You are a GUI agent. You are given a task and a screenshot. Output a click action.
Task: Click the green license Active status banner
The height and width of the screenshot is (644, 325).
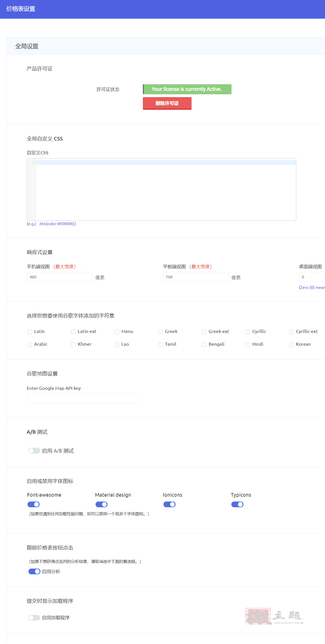coord(187,89)
